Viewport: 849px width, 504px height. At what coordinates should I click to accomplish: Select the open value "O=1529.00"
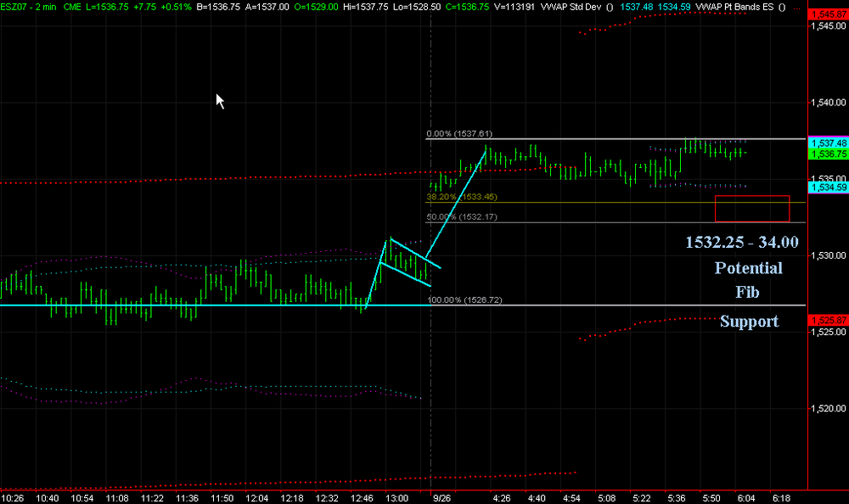[316, 7]
